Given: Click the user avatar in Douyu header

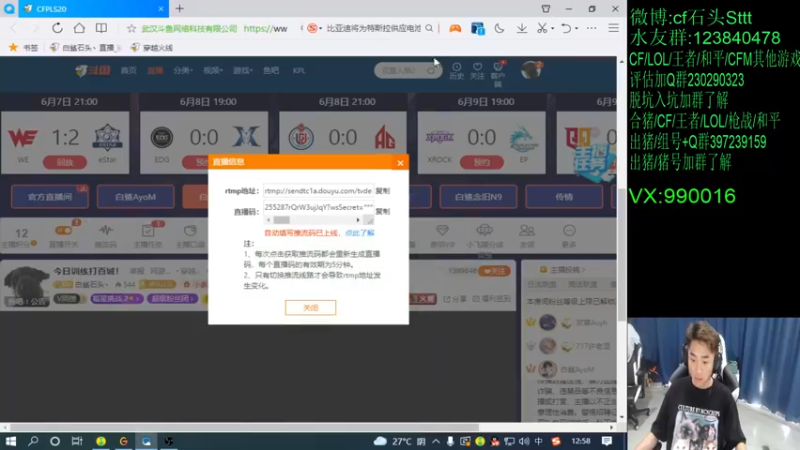Looking at the screenshot, I should click(531, 70).
